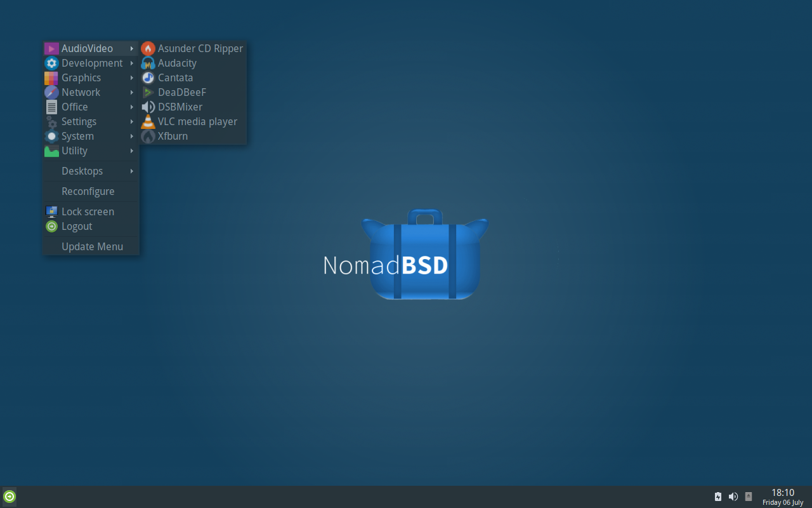
Task: Click the System category gear icon
Action: (51, 136)
